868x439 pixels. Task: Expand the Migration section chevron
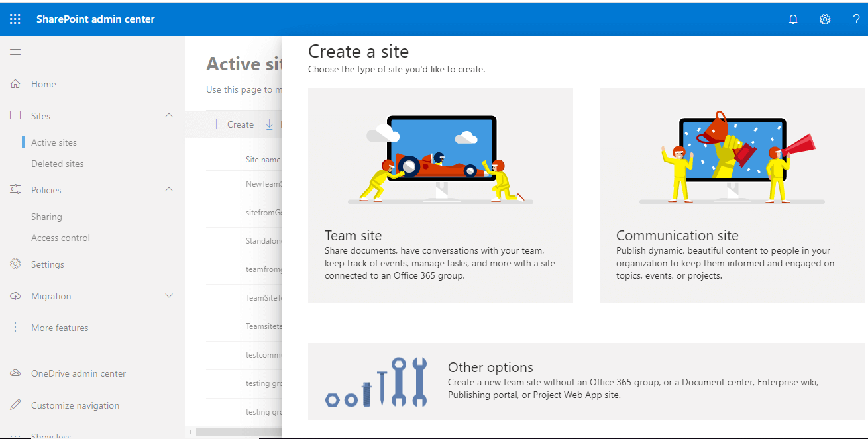pyautogui.click(x=169, y=296)
